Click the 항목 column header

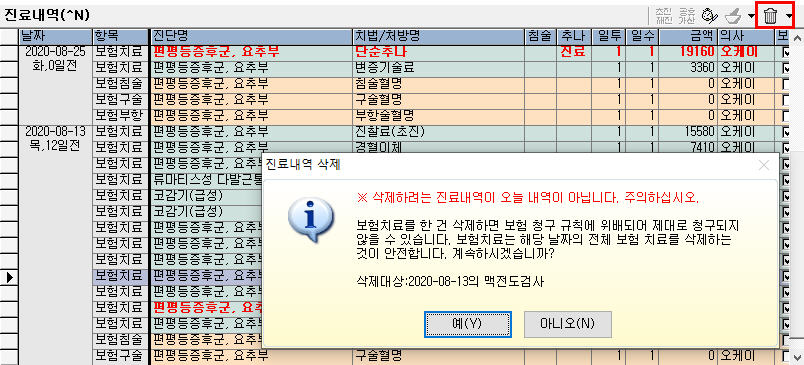121,36
